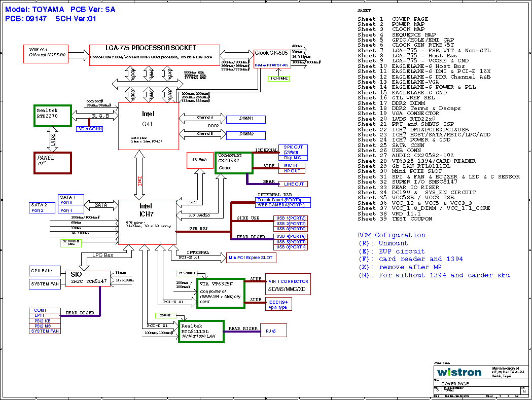Select the "LPC Bus" label
This screenshot has width=532, height=400.
tap(103, 255)
